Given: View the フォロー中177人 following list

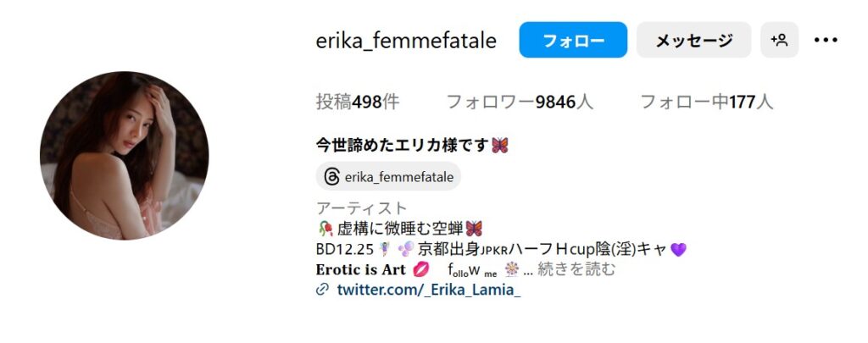Looking at the screenshot, I should pos(706,102).
